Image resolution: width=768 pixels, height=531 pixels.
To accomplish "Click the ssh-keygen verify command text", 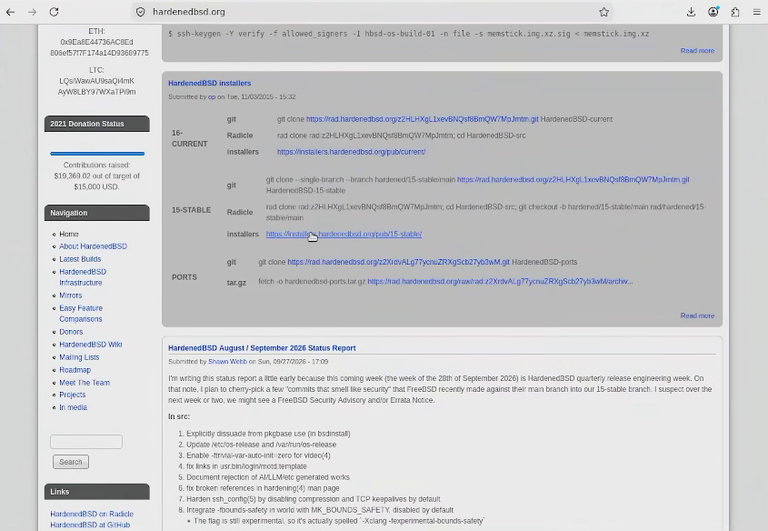I will pos(408,34).
